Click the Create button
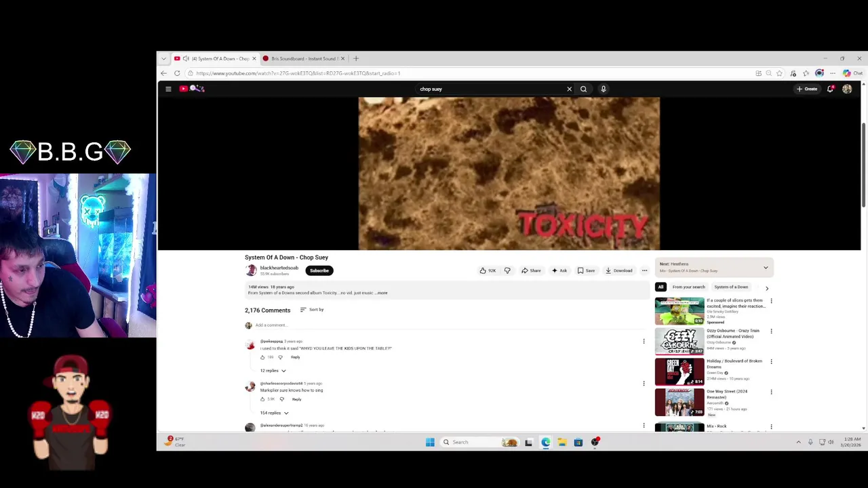868x488 pixels. click(x=807, y=89)
